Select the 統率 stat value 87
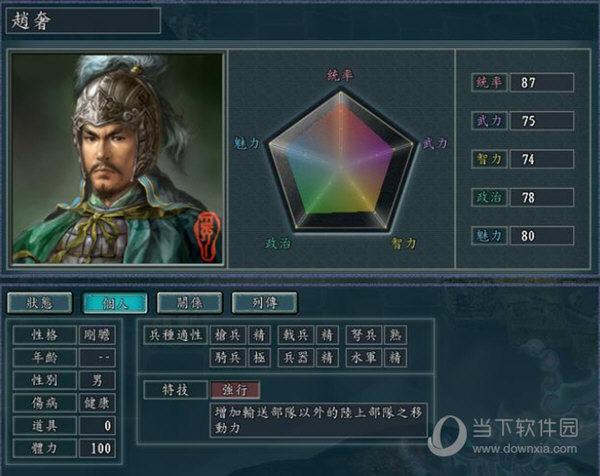 click(542, 82)
